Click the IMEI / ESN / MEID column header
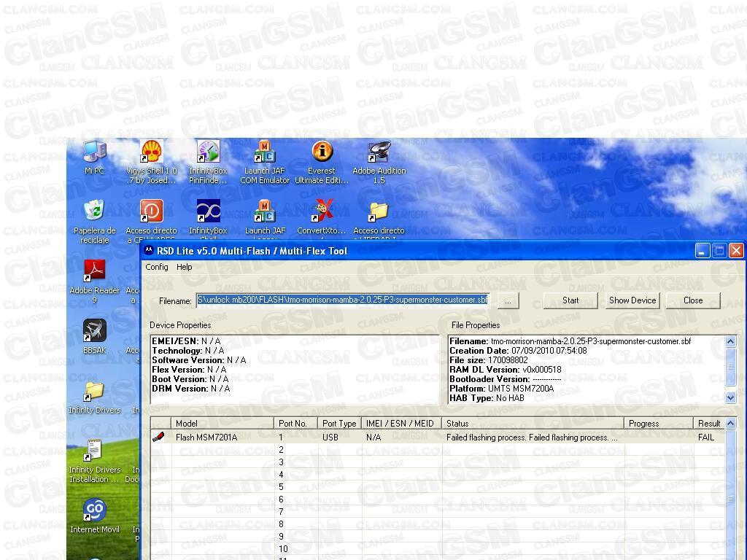This screenshot has height=560, width=747. click(402, 424)
